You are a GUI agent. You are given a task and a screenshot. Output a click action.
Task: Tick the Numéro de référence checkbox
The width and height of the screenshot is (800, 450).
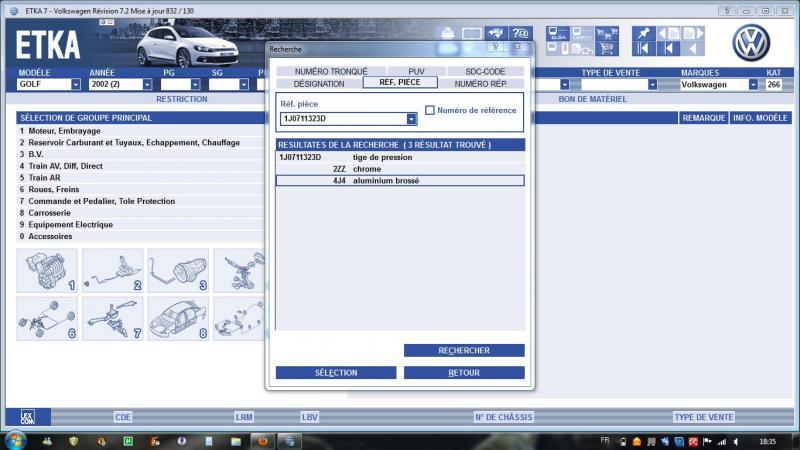430,110
